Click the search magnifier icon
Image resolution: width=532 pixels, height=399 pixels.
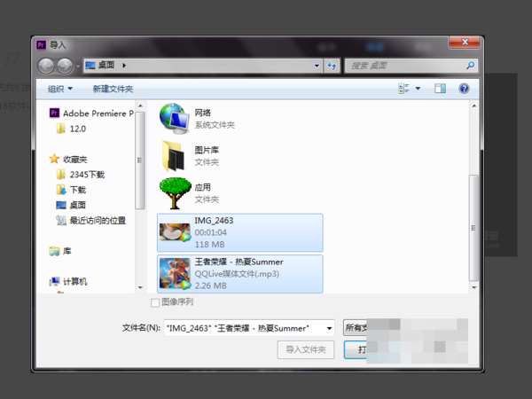tap(471, 65)
